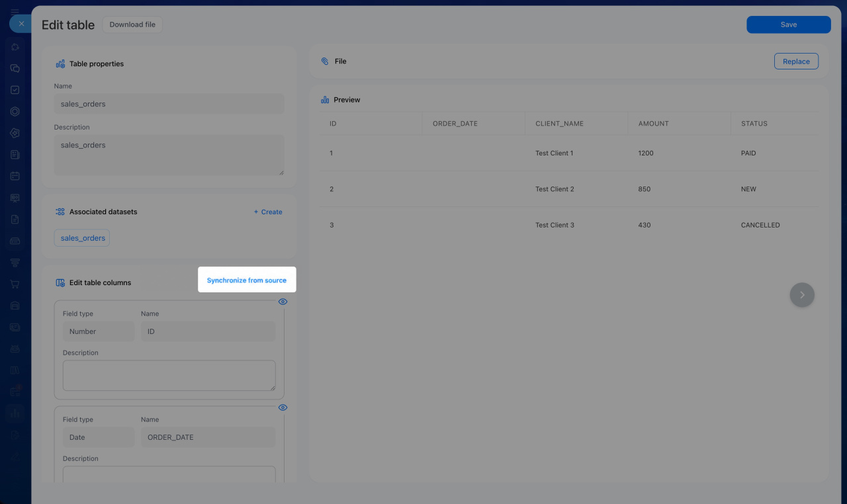Select the amount cell 1200
Viewport: 847px width, 504px height.
[646, 153]
